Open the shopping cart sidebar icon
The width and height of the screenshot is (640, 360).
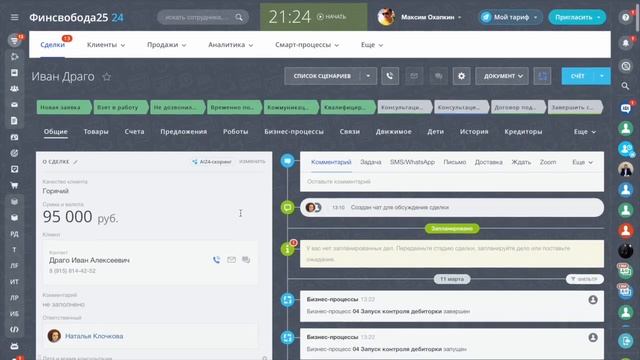coord(14,186)
